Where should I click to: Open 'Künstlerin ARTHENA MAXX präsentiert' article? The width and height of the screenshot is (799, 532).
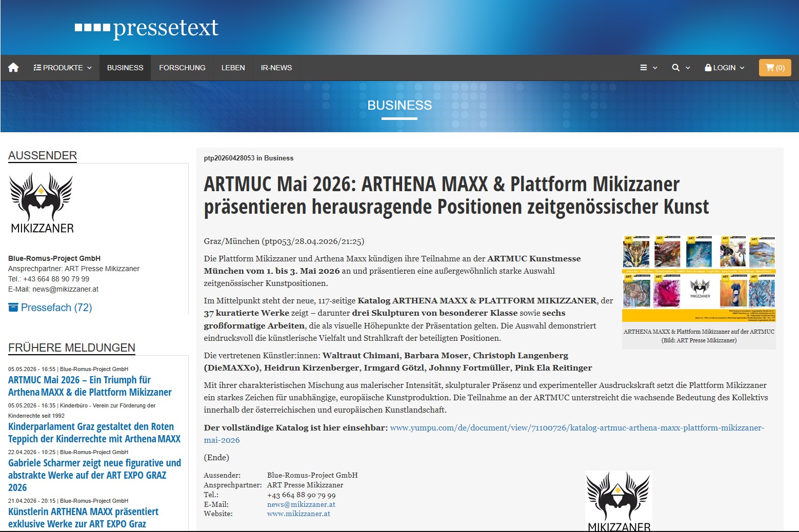(x=83, y=518)
